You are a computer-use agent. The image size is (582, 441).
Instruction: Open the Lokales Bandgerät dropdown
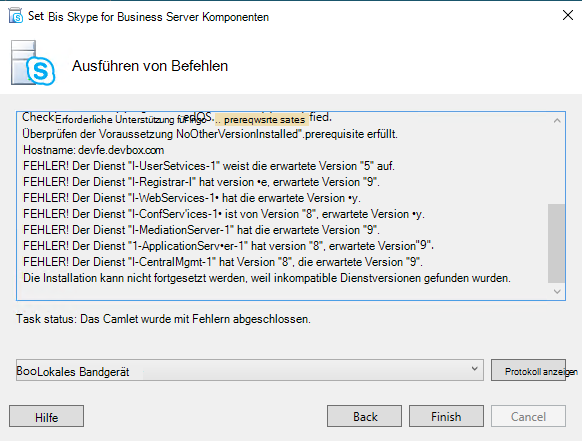tap(249, 370)
